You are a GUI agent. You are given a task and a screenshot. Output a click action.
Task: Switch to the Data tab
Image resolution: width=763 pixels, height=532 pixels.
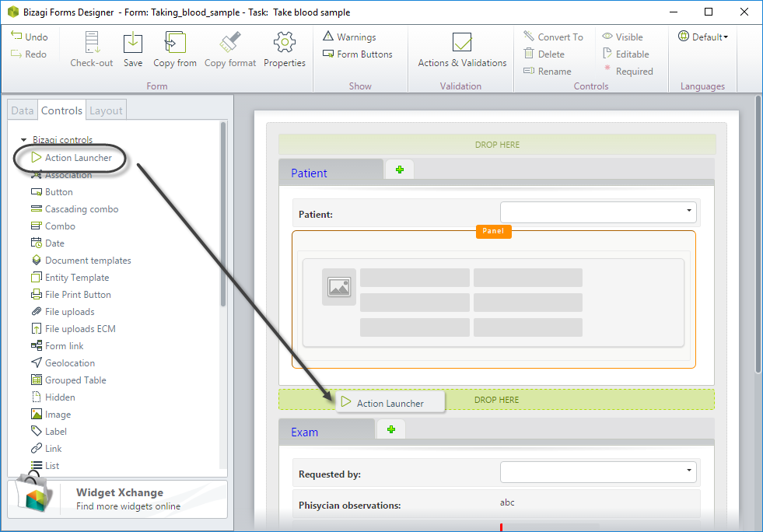click(23, 110)
